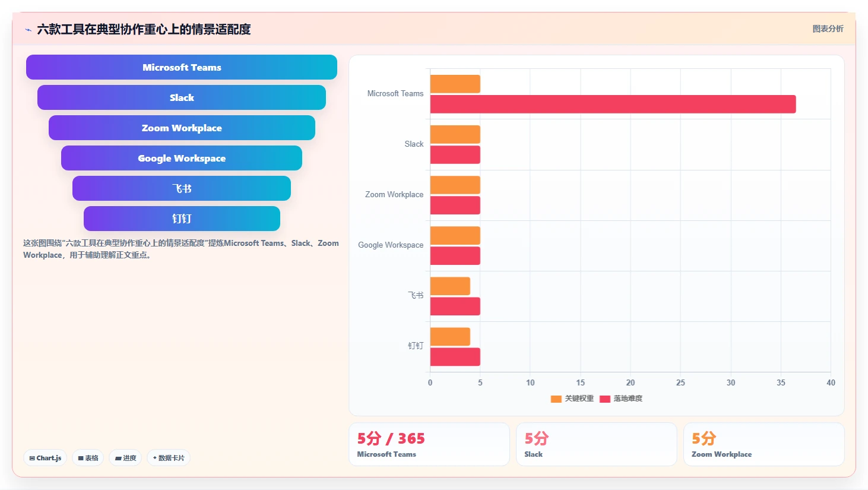Click the red Google Workspace chart bar
868x490 pixels.
click(455, 255)
